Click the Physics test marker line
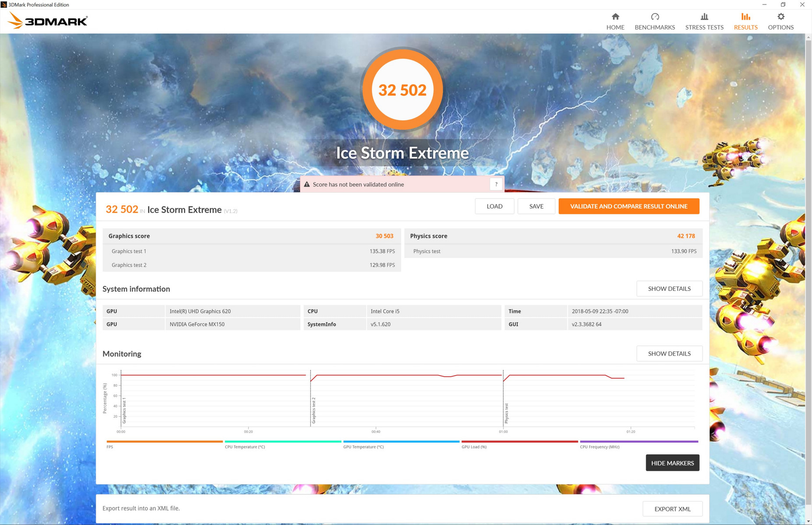 click(503, 398)
